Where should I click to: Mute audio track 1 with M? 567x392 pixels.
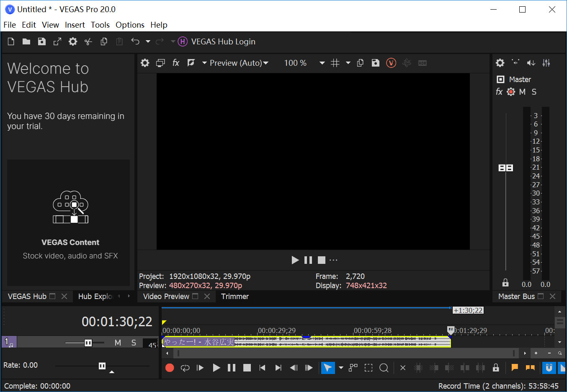(x=118, y=343)
